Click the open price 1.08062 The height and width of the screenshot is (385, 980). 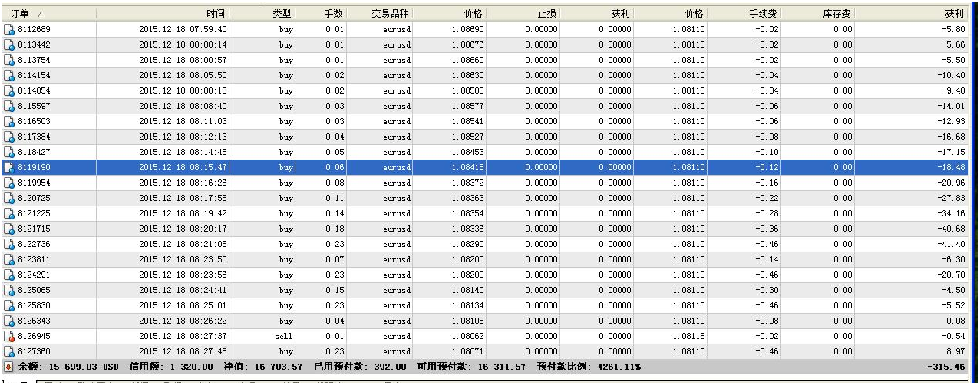[467, 336]
